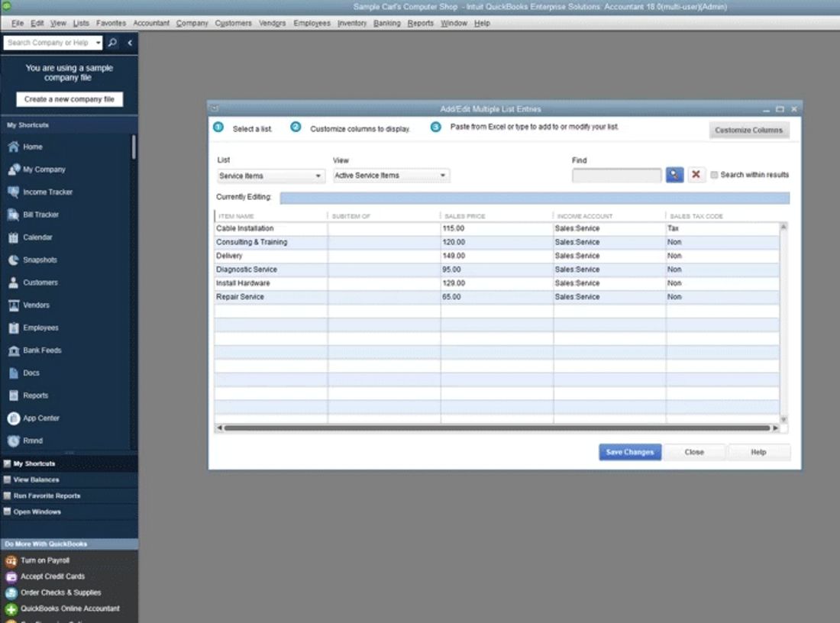
Task: Click the Item Name column header
Action: tap(271, 216)
